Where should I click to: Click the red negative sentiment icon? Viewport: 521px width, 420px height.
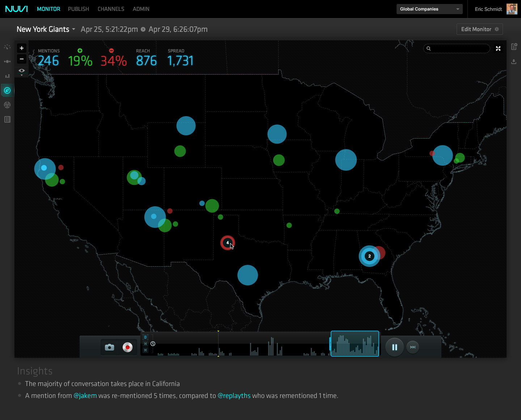(x=111, y=51)
